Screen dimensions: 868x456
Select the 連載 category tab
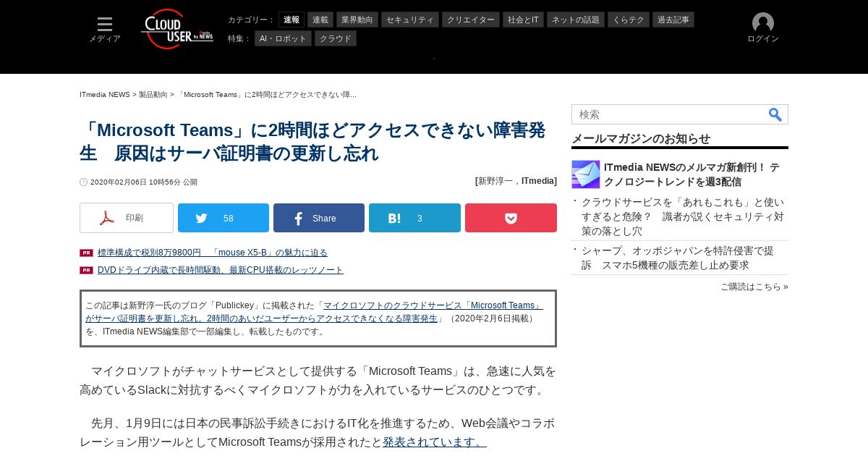[x=320, y=20]
